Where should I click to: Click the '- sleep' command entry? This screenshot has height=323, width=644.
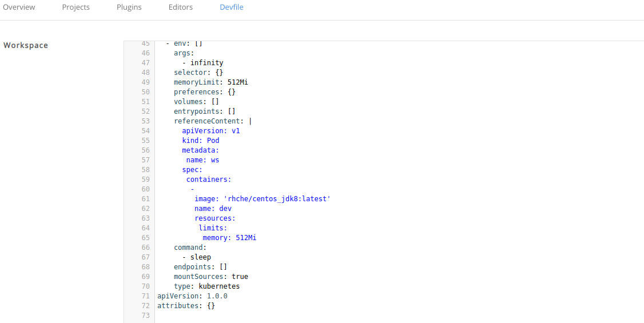coord(196,257)
